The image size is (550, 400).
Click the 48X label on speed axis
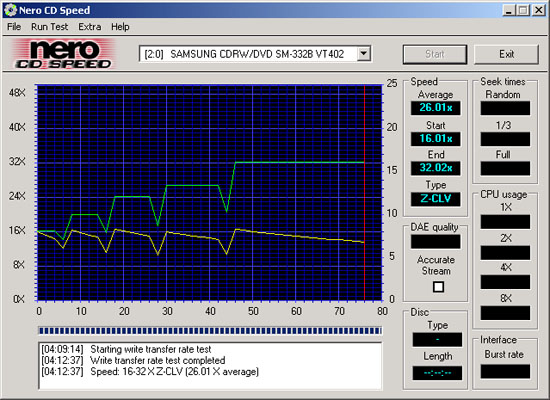tap(18, 93)
